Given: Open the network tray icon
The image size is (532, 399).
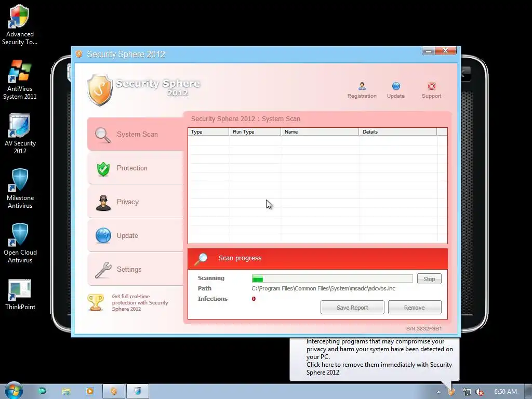Looking at the screenshot, I should pos(467,392).
